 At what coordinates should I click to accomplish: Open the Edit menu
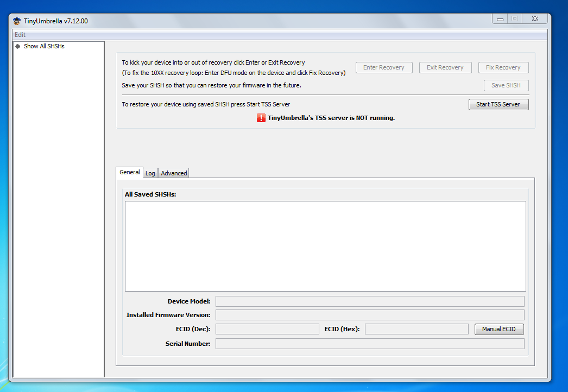[20, 35]
